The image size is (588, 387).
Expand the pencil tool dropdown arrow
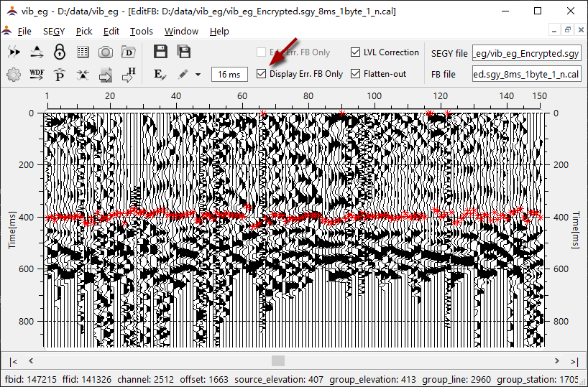(198, 75)
